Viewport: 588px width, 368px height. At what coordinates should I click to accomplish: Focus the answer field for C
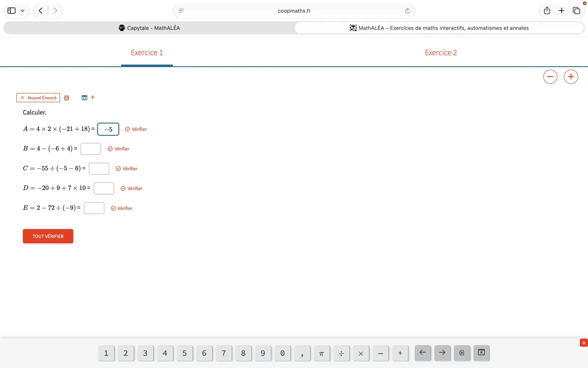[x=99, y=169]
